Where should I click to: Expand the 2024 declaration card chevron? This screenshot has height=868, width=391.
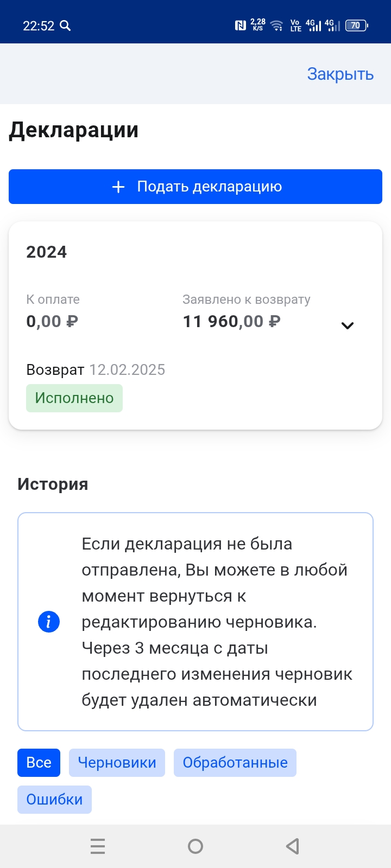348,325
